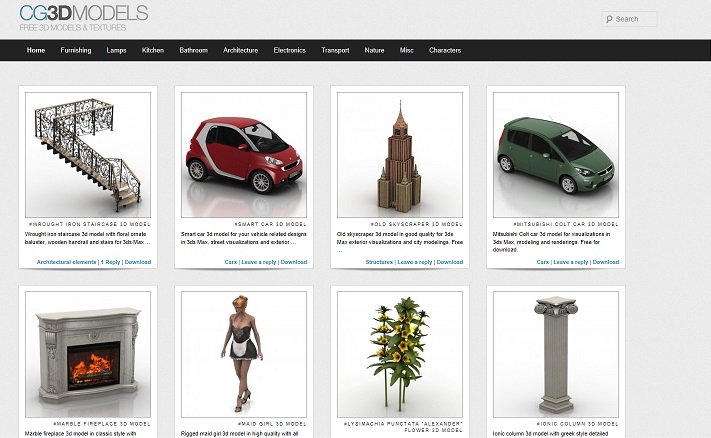Select the Misc menu item
The width and height of the screenshot is (711, 438).
407,50
